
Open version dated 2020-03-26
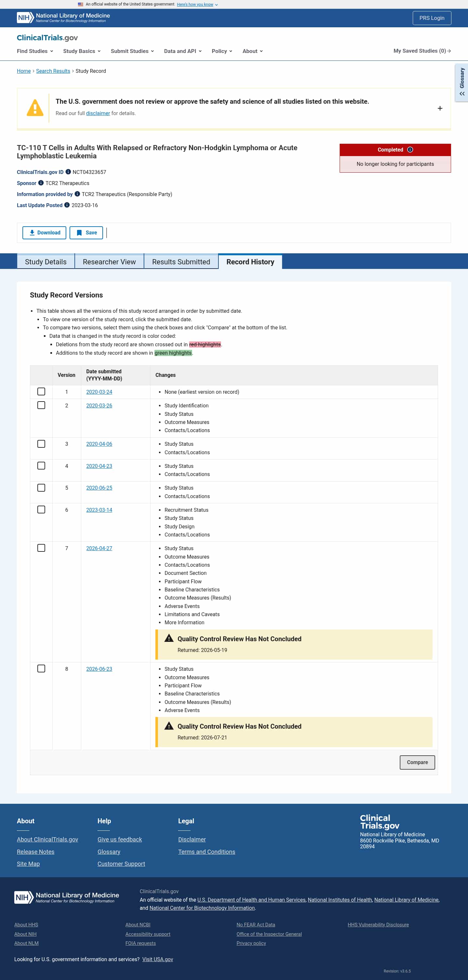click(99, 405)
